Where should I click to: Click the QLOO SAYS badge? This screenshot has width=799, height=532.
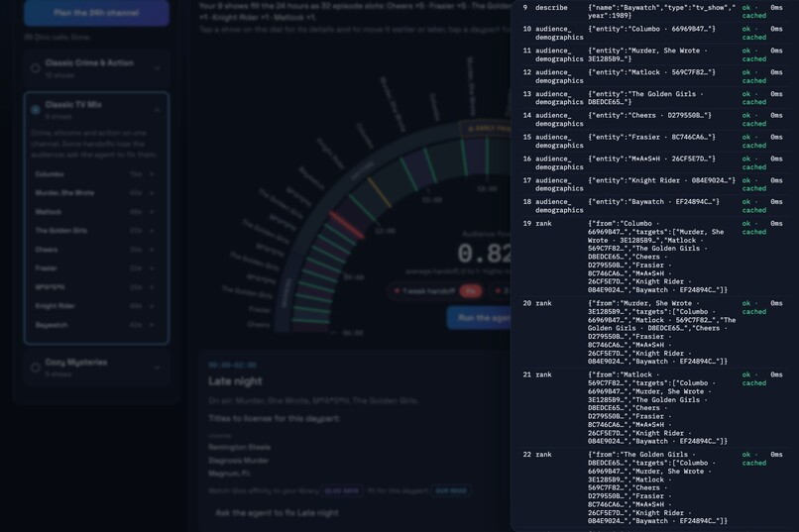coord(342,490)
